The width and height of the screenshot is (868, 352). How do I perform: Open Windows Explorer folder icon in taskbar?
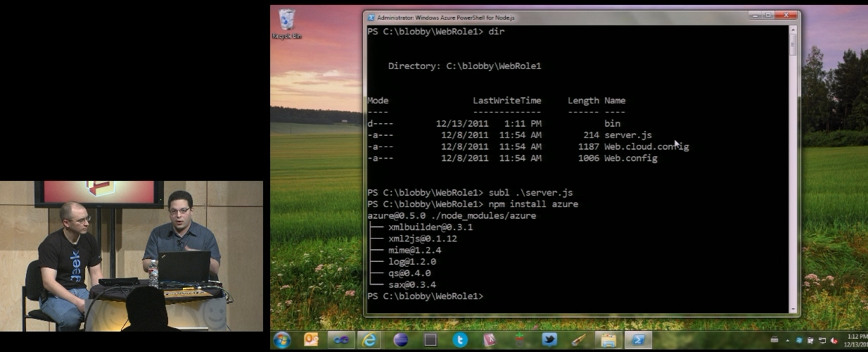(608, 340)
